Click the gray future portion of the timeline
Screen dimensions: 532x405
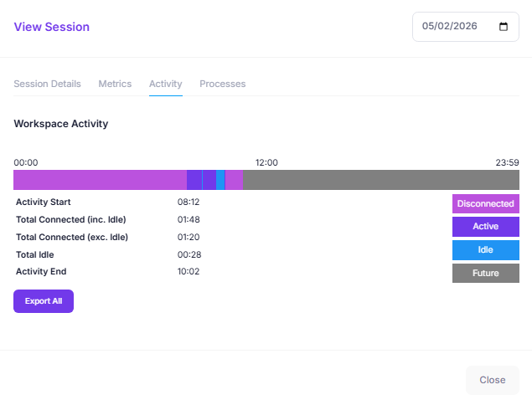coord(380,180)
